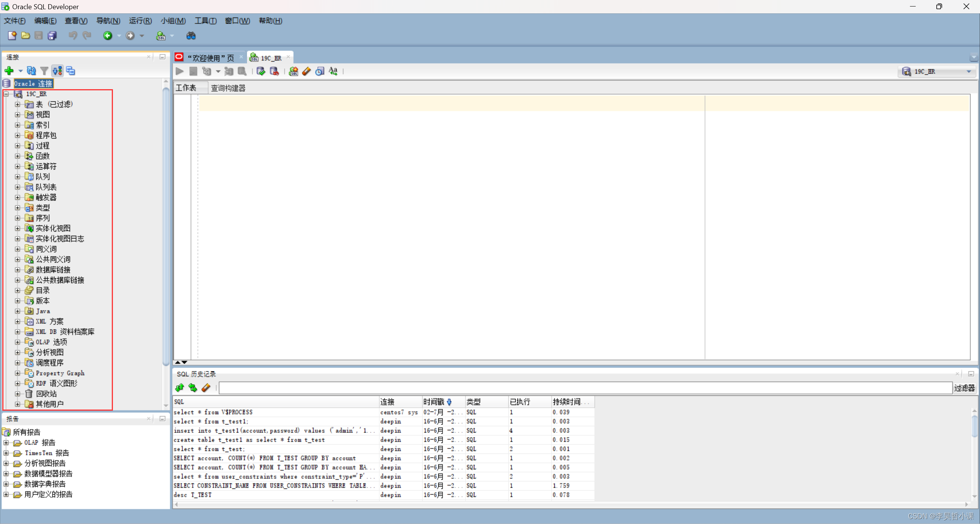Click SQL history clear (eraser) icon

pyautogui.click(x=207, y=387)
